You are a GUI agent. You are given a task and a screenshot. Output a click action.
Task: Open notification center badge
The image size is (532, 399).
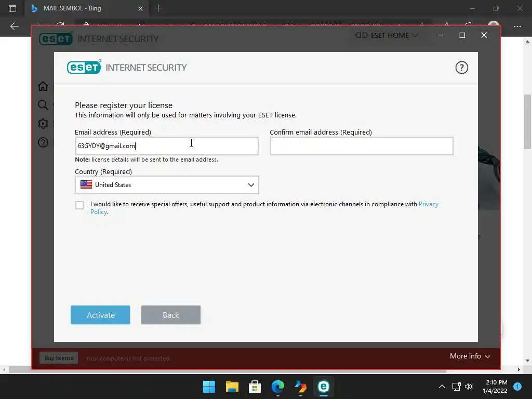coord(517,387)
